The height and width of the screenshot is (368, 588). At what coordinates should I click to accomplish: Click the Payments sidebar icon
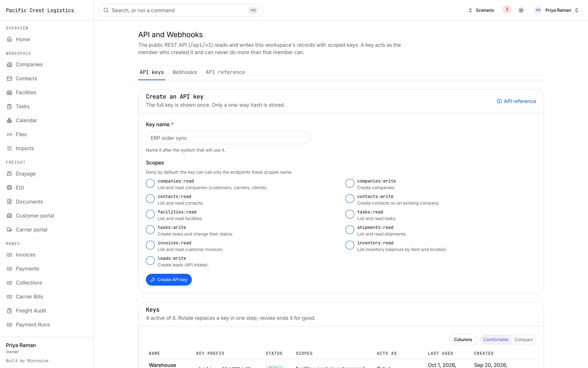coord(9,269)
